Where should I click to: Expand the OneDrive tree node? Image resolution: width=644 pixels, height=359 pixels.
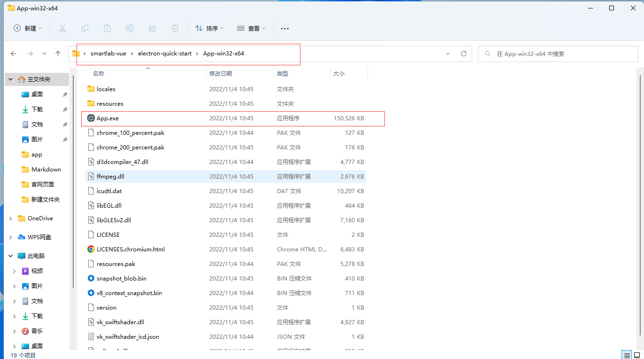pos(11,219)
